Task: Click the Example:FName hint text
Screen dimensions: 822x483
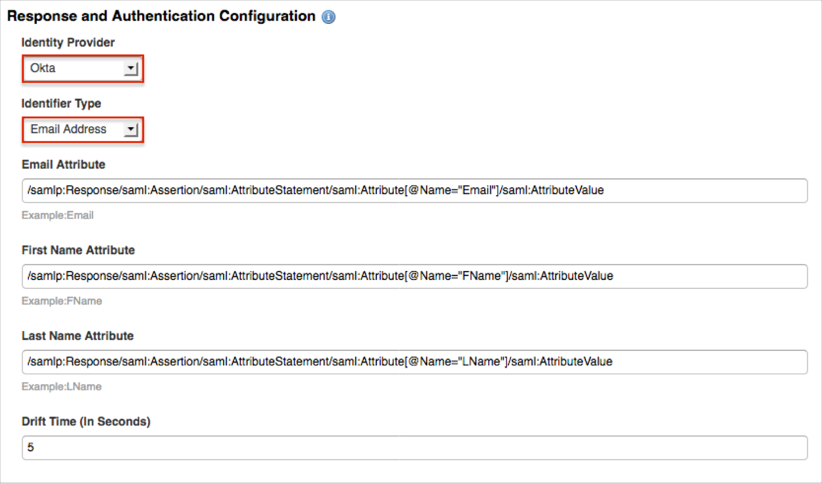Action: tap(61, 301)
